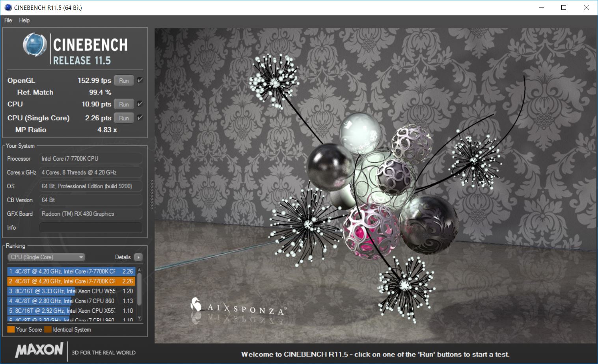Image resolution: width=598 pixels, height=364 pixels.
Task: Click the panel splitter grip handle
Action: pos(152,194)
